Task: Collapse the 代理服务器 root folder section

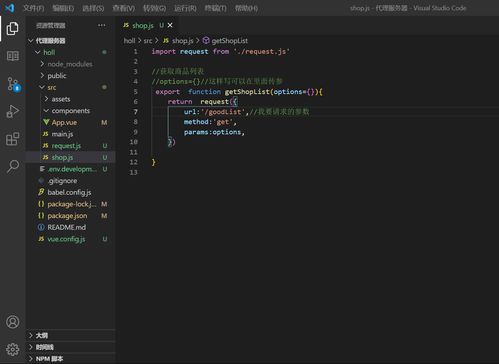Action: click(71, 41)
